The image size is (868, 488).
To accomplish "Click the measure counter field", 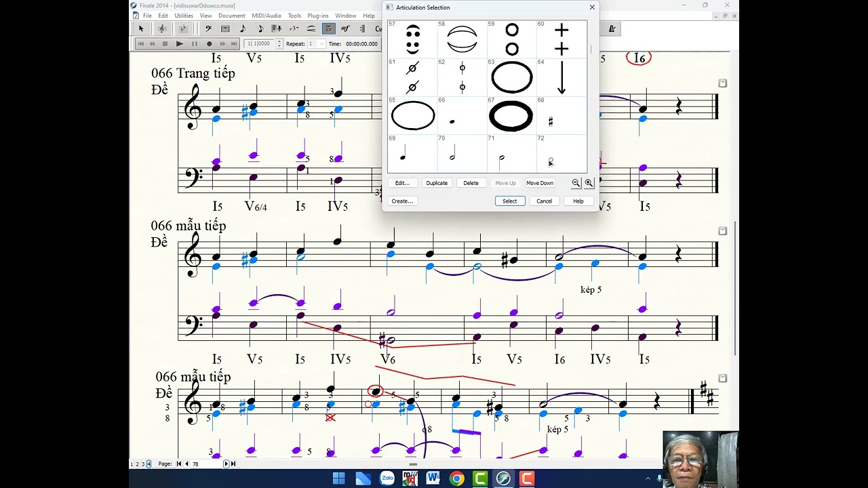I will (x=259, y=44).
